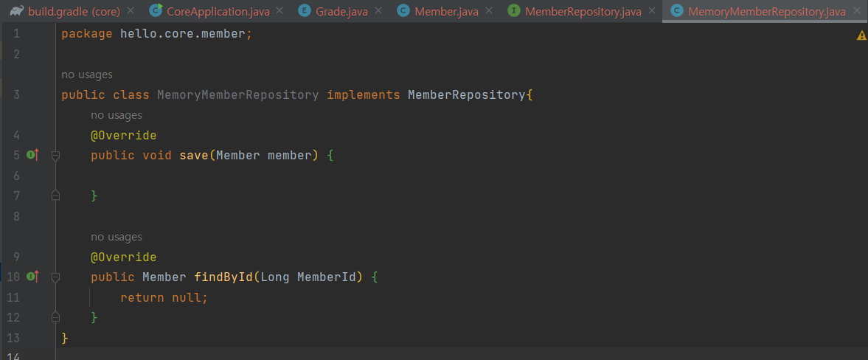Click the runnable class icon on CoreApplication.java tab
This screenshot has width=868, height=360.
[x=156, y=10]
